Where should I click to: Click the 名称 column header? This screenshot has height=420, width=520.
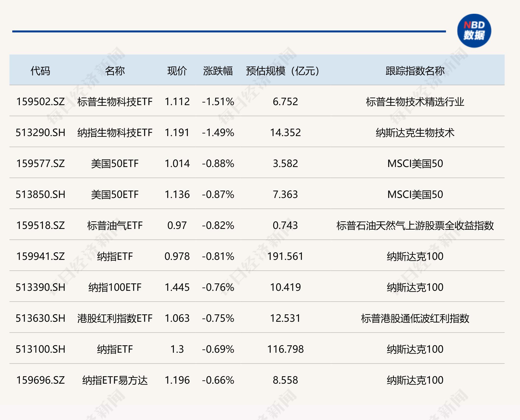[115, 71]
